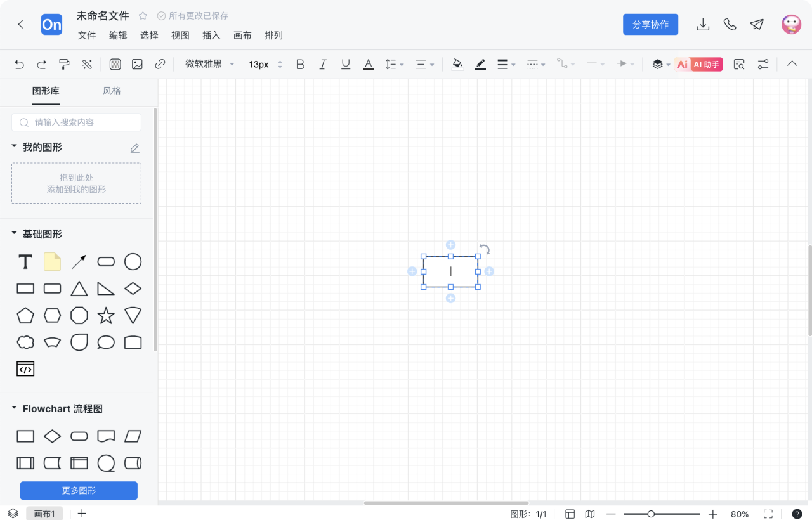Toggle bold text formatting
Screen dimensions: 812x520
coord(300,64)
